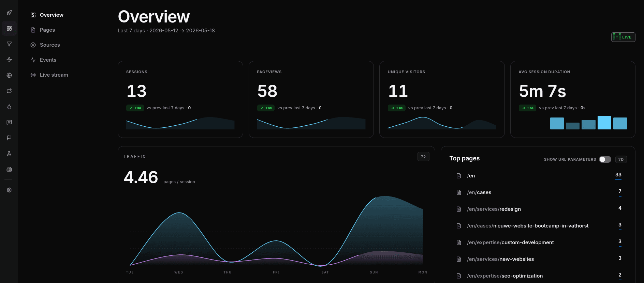Click the view count 33 for /en
The height and width of the screenshot is (283, 644).
618,175
